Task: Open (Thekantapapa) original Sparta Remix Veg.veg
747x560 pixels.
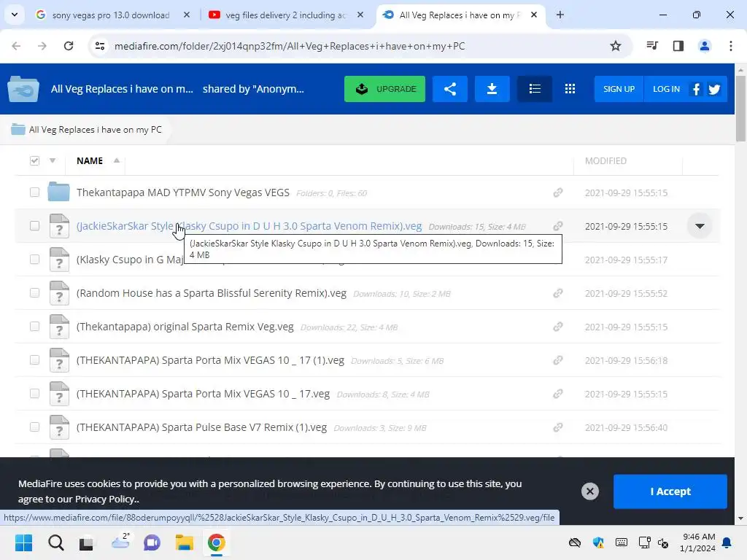Action: pos(185,327)
